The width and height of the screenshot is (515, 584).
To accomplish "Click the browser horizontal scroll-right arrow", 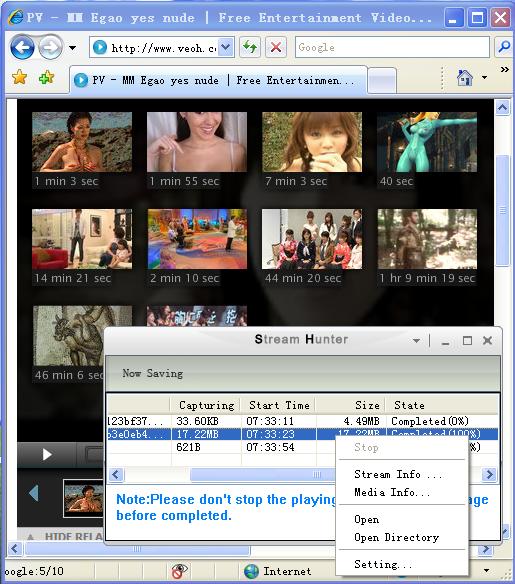I will 486,549.
